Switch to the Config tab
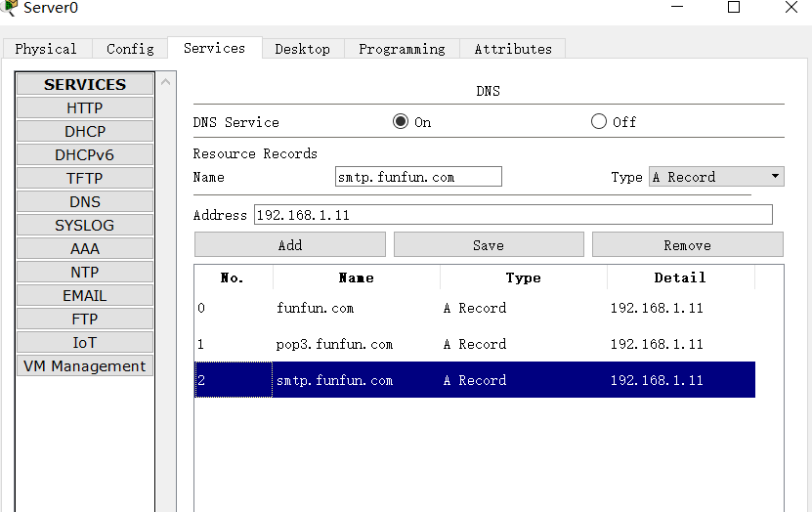Viewport: 812px width, 512px height. point(130,49)
